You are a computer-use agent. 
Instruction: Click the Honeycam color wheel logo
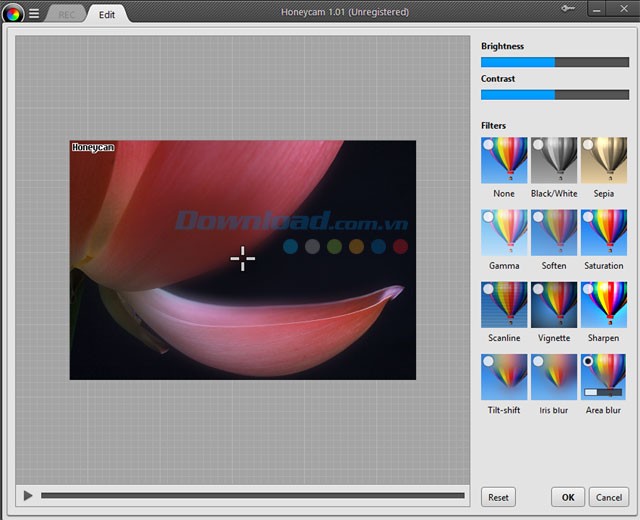click(13, 13)
